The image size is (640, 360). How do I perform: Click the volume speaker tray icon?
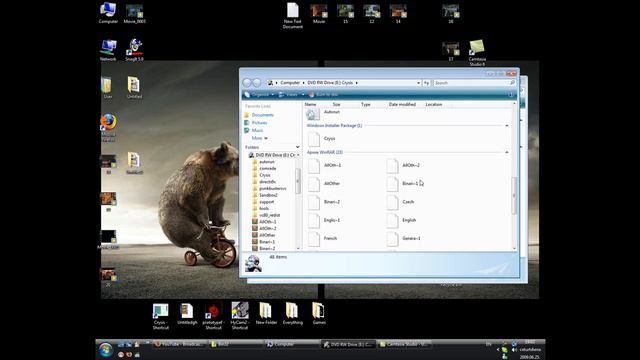[x=514, y=350]
